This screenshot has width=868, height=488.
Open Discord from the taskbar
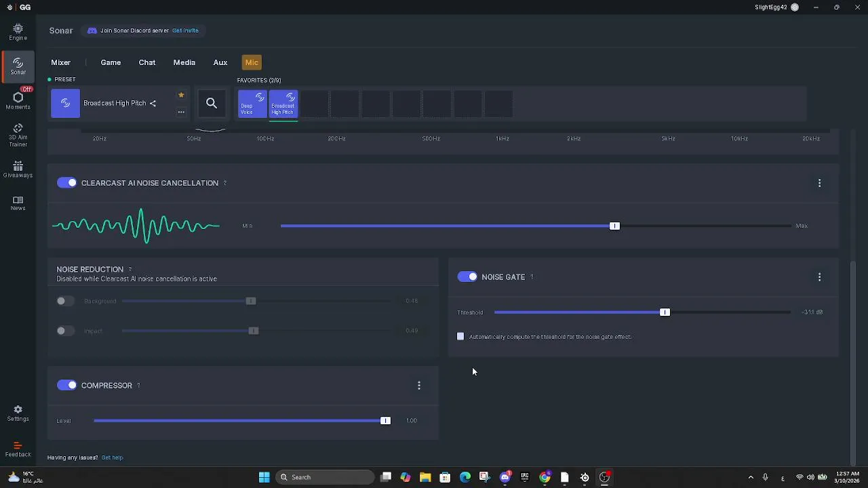point(505,477)
